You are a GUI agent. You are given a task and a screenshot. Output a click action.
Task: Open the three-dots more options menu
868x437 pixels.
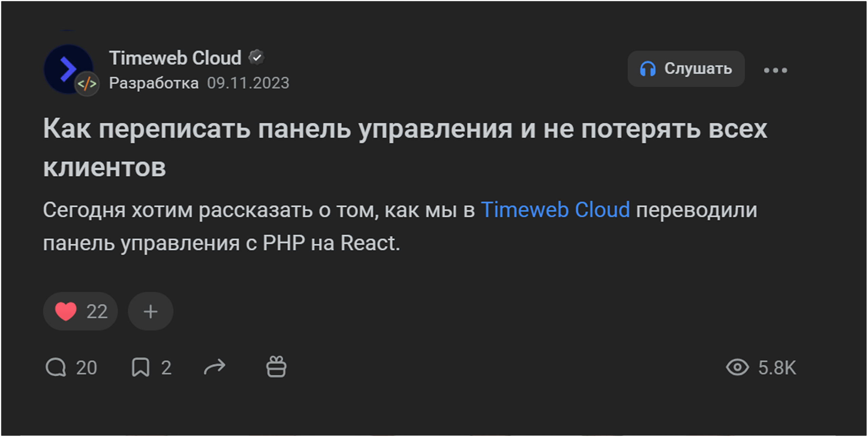[x=775, y=70]
